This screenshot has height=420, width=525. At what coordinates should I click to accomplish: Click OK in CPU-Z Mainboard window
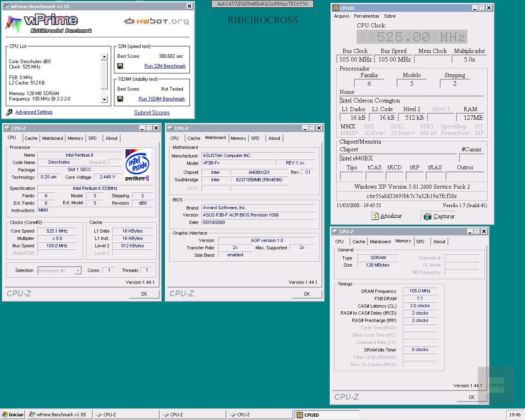(307, 294)
